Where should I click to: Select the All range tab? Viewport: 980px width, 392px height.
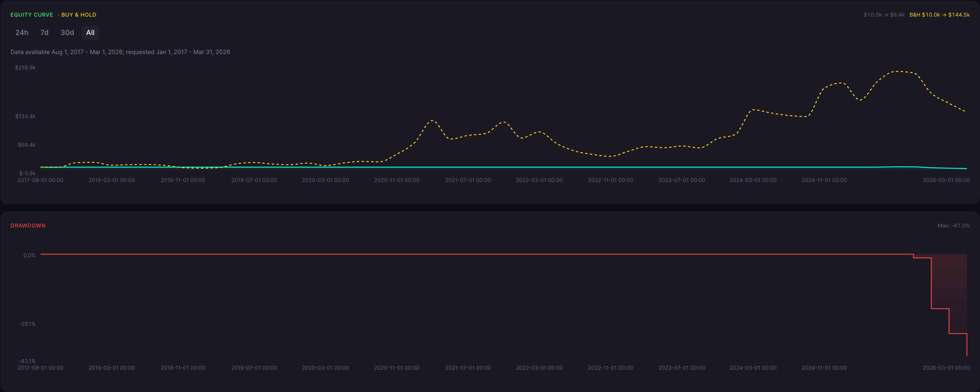click(x=90, y=33)
